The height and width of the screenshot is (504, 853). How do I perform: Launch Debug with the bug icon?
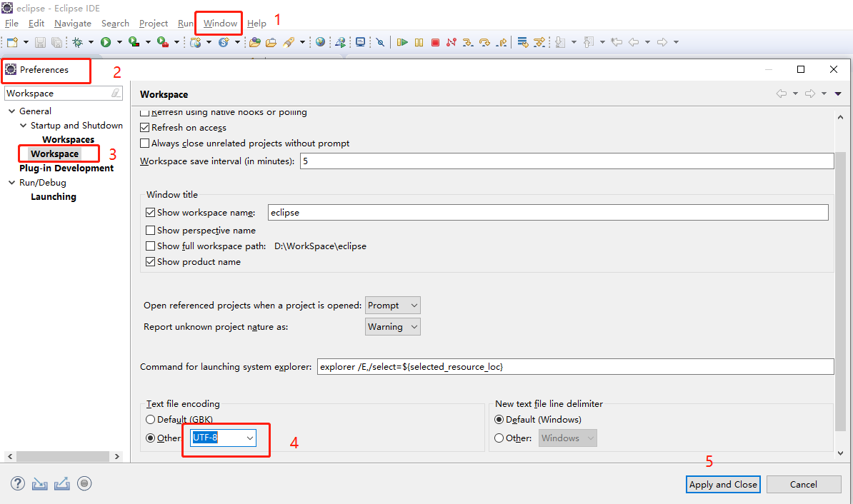(78, 42)
